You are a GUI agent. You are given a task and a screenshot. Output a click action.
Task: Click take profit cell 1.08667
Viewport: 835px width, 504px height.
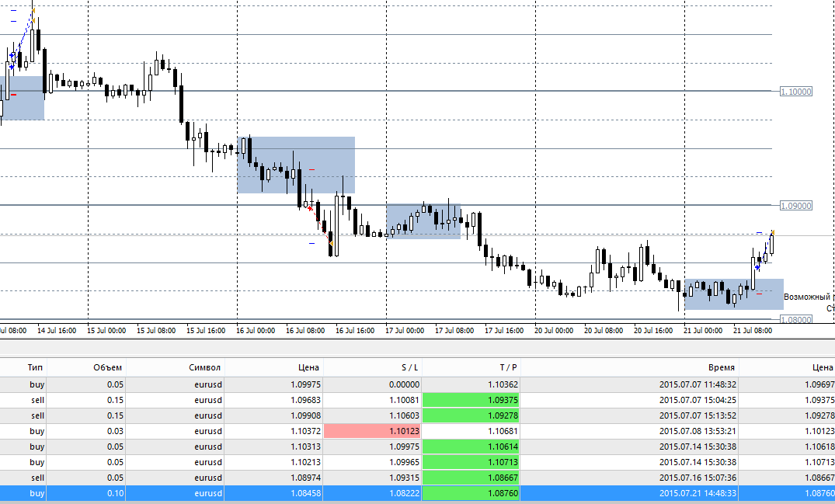pos(471,478)
